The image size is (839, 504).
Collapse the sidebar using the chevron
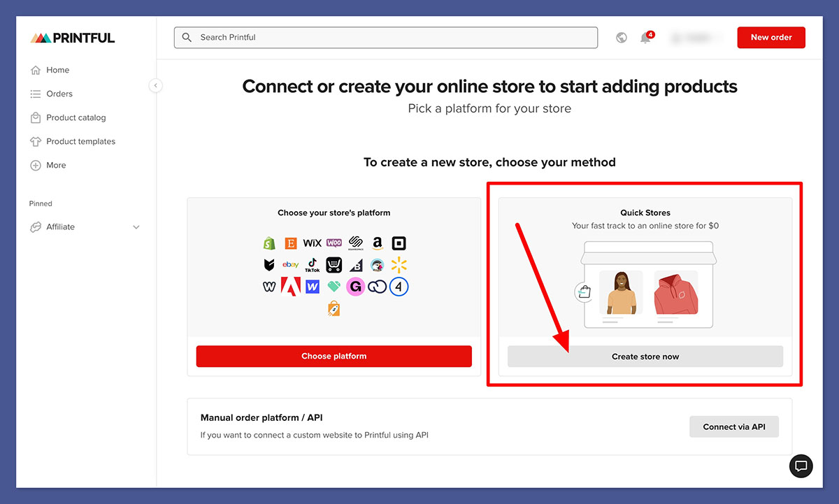coord(155,85)
